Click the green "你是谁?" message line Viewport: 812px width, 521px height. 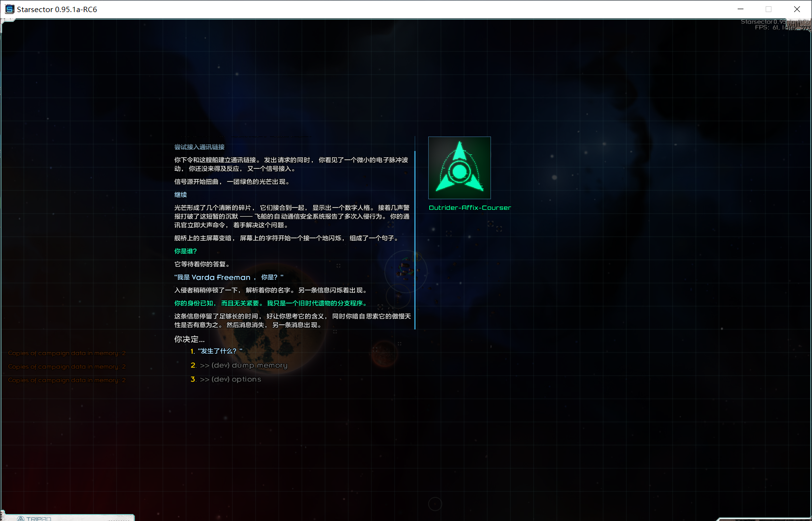(185, 251)
